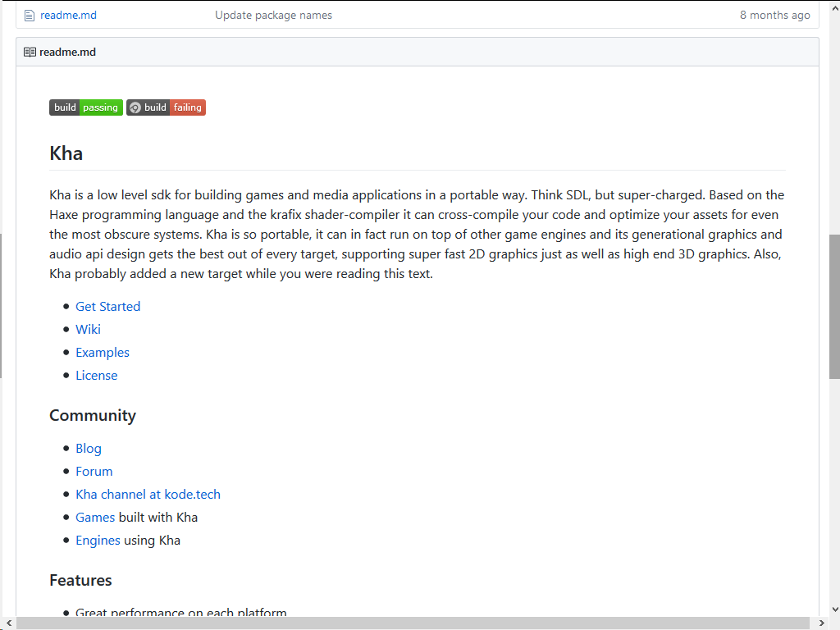Click the file icon next to readme.md
Image resolution: width=840 pixels, height=630 pixels.
pyautogui.click(x=30, y=16)
